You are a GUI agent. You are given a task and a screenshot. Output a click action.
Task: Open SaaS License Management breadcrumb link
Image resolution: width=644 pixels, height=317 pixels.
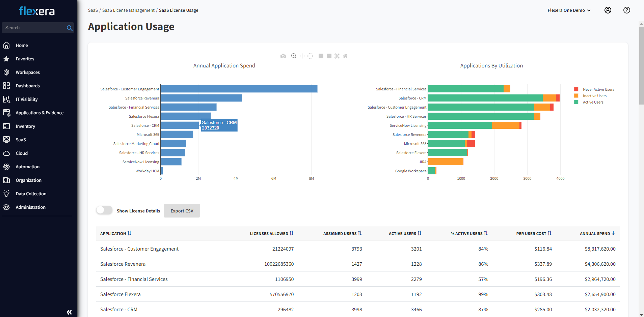coord(128,10)
